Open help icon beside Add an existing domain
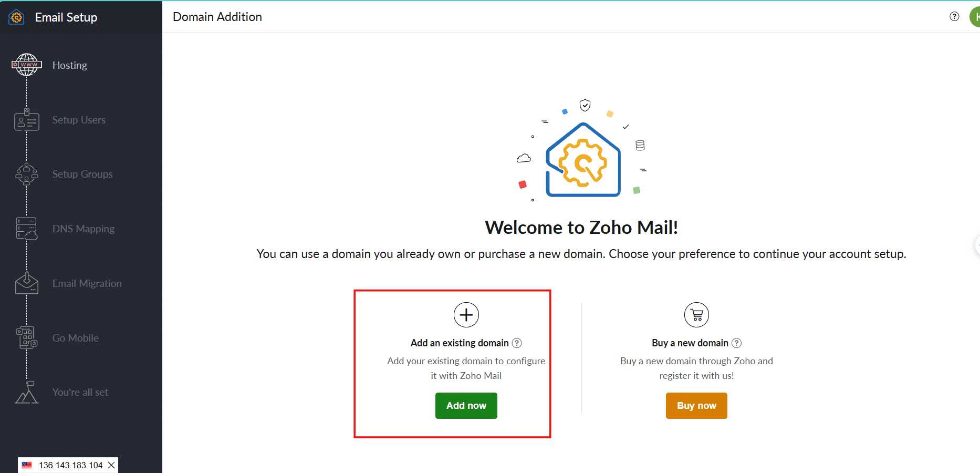Screen dimensions: 980x473 [517, 343]
